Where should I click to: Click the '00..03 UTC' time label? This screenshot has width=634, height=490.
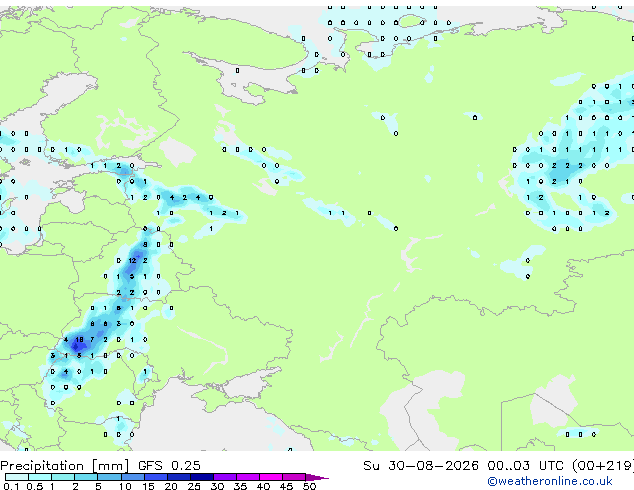525,466
